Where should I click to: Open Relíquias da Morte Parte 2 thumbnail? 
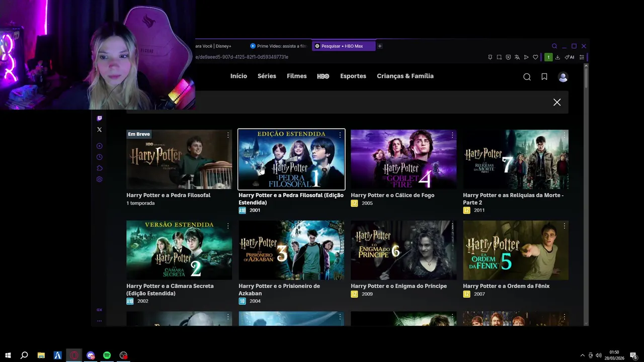516,159
